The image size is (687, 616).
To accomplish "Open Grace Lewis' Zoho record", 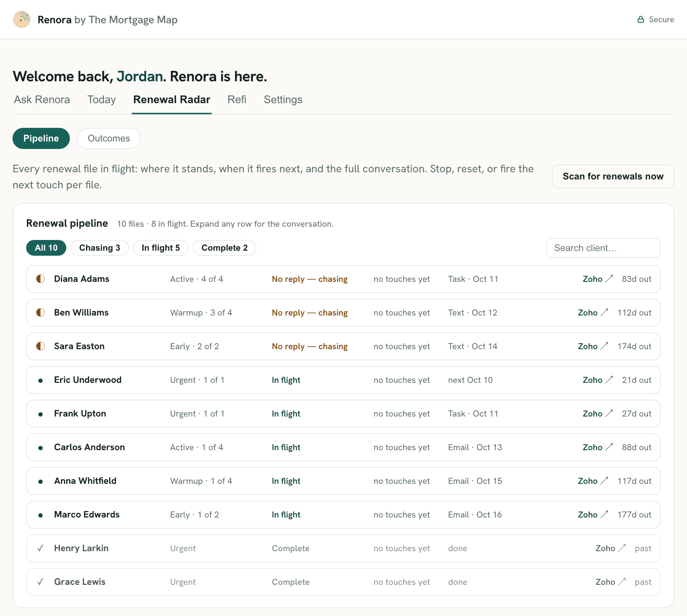I will point(611,582).
